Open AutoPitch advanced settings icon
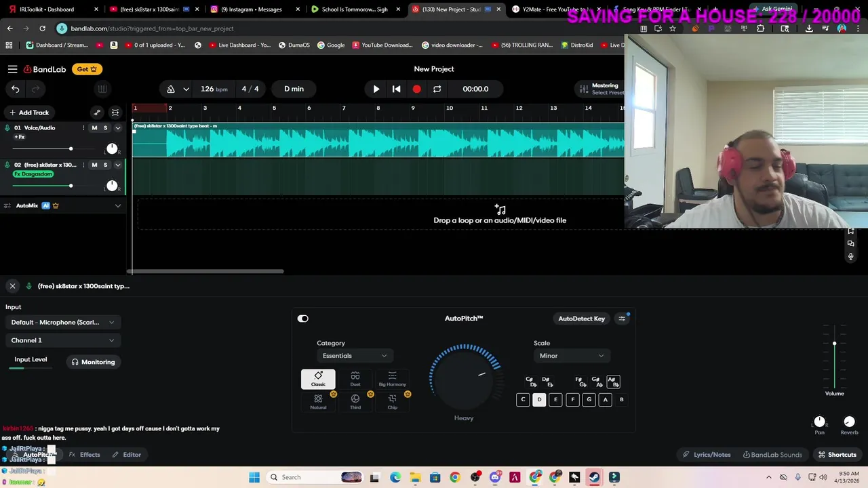Viewport: 868px width, 488px height. pyautogui.click(x=622, y=319)
